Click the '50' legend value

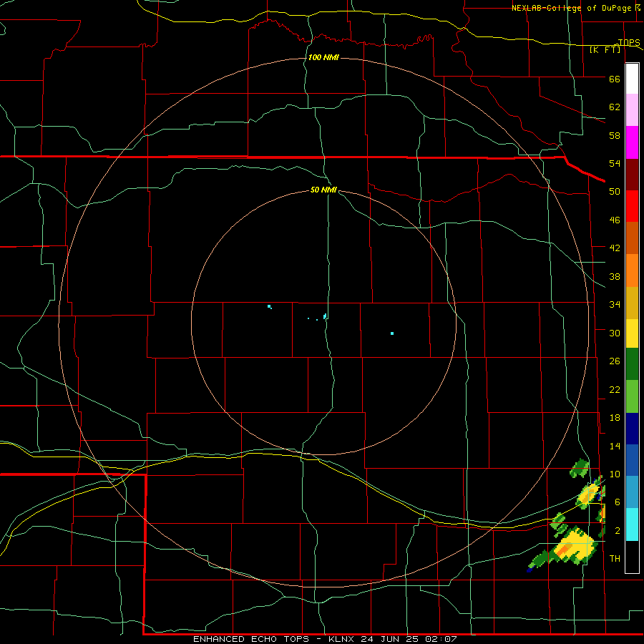[615, 191]
